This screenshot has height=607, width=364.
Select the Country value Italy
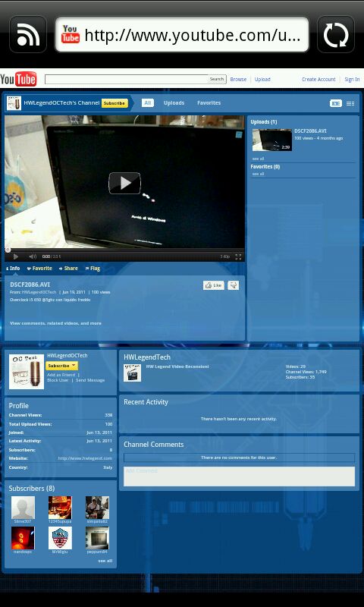click(x=108, y=467)
